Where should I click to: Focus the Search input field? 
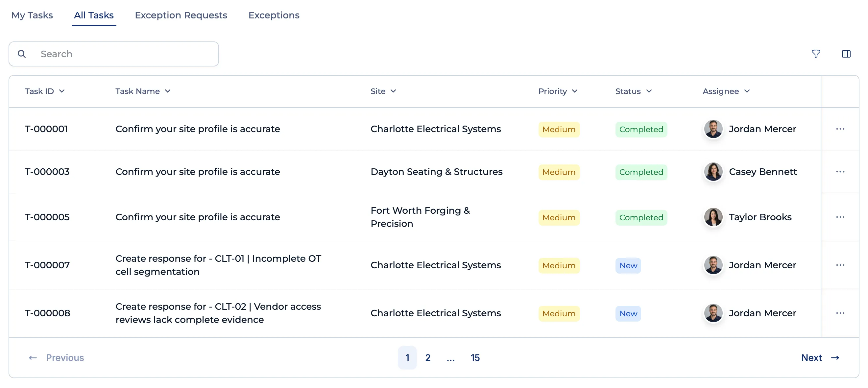click(113, 54)
